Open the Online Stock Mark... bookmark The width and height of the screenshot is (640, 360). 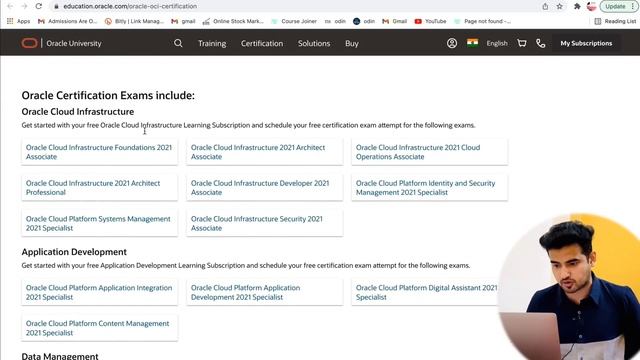click(x=233, y=21)
